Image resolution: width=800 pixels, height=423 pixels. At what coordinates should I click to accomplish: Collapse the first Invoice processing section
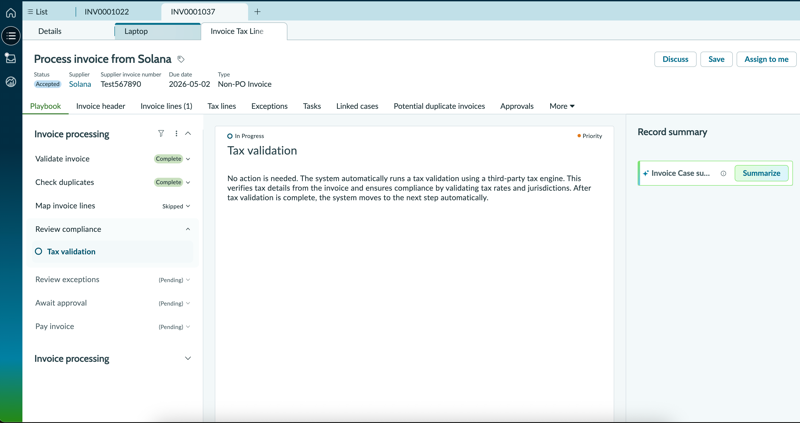[188, 134]
